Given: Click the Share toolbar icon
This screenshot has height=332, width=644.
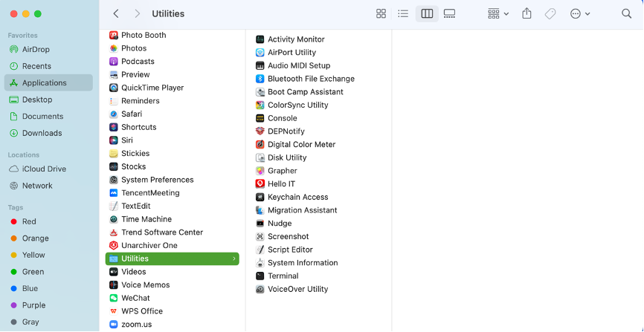Looking at the screenshot, I should tap(527, 13).
